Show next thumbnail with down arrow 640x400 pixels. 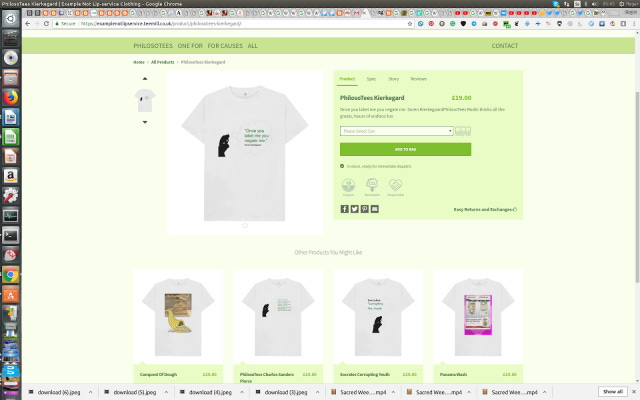pyautogui.click(x=144, y=122)
